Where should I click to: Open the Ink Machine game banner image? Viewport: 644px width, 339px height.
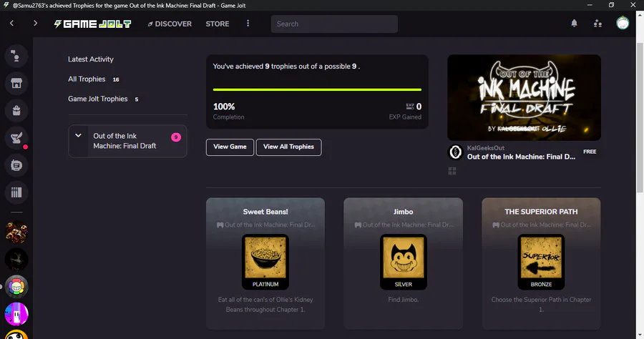click(524, 98)
